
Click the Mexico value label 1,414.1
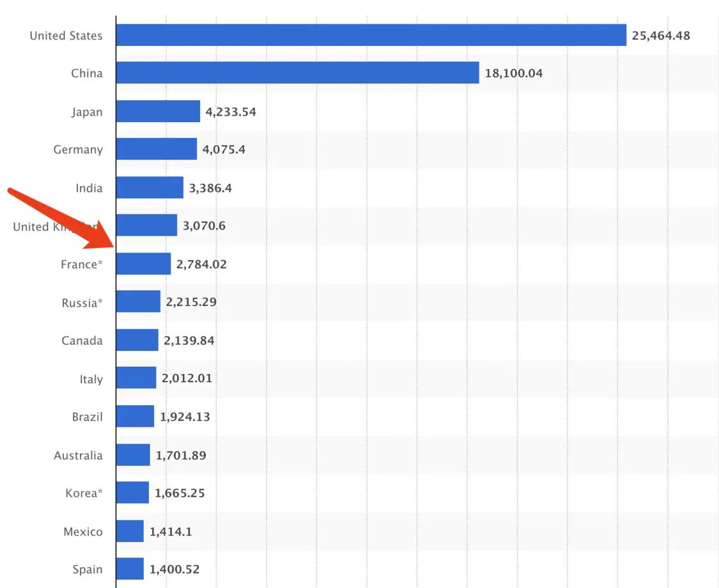[171, 531]
